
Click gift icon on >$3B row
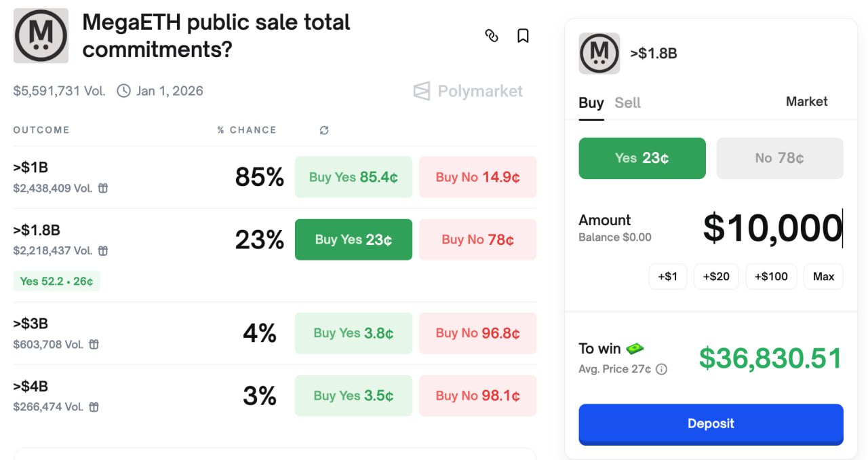(94, 345)
